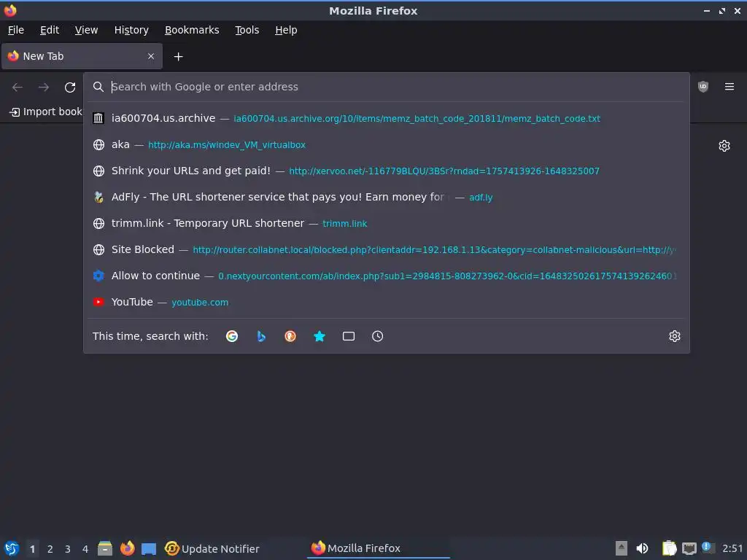747x560 pixels.
Task: Open AdFly URL shortener suggestion
Action: click(x=387, y=197)
